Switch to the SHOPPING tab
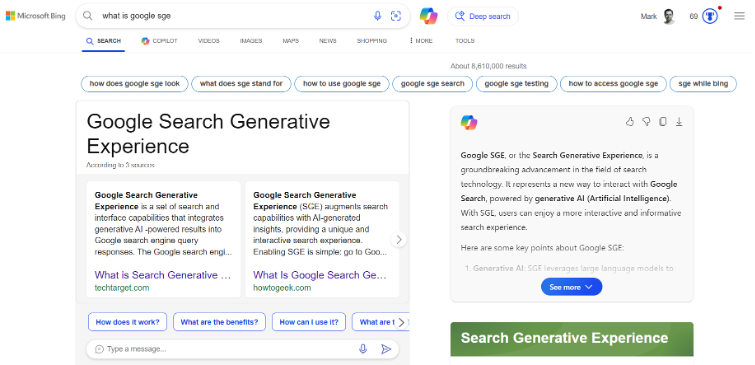Image resolution: width=755 pixels, height=365 pixels. (x=372, y=41)
